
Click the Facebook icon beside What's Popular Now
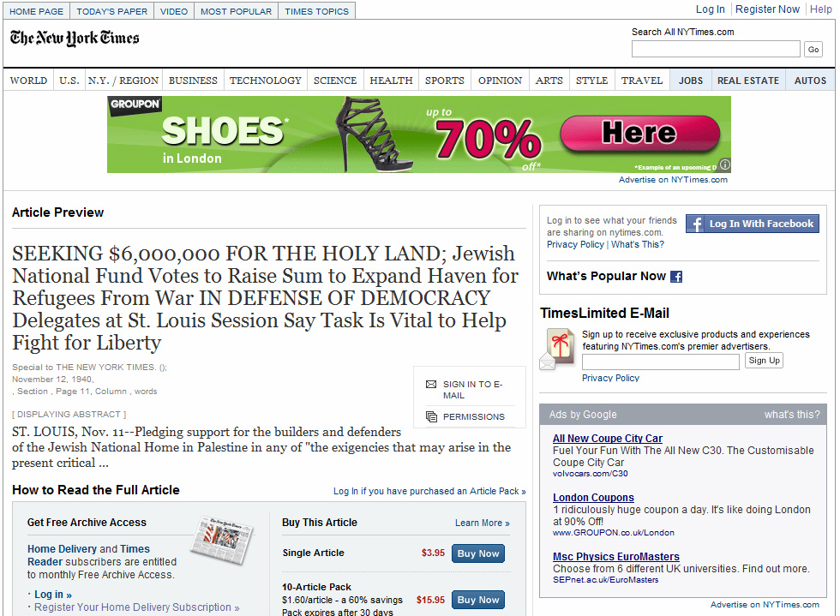676,277
